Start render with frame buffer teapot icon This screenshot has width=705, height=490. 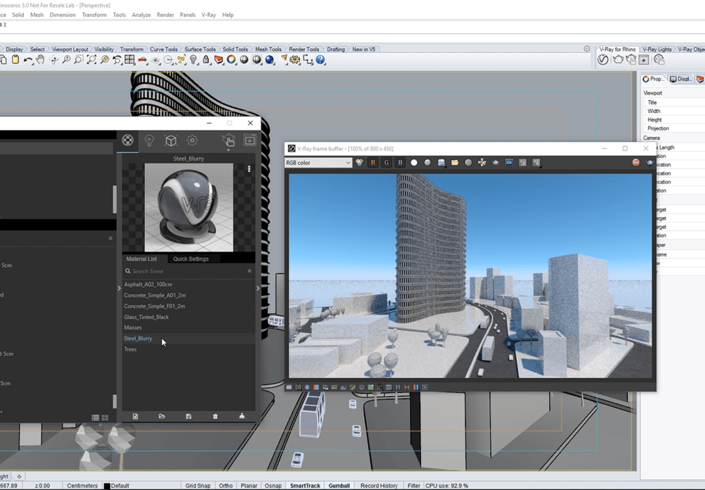click(x=649, y=163)
